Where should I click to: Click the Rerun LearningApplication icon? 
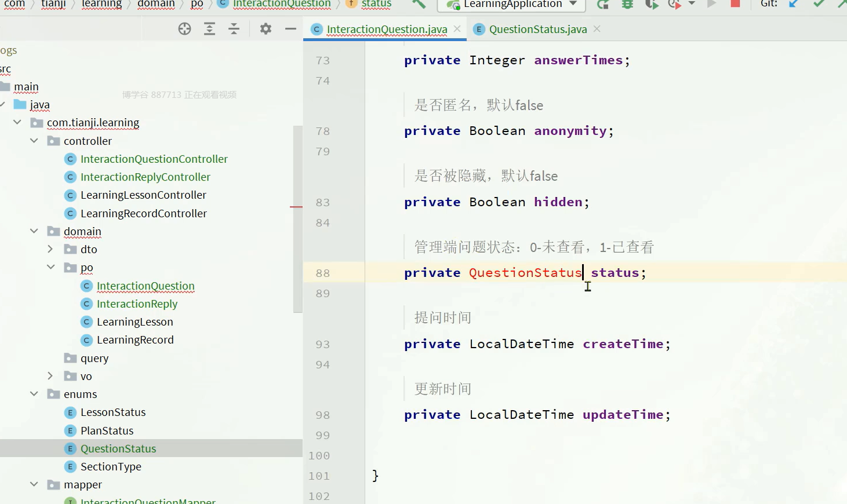click(x=603, y=4)
